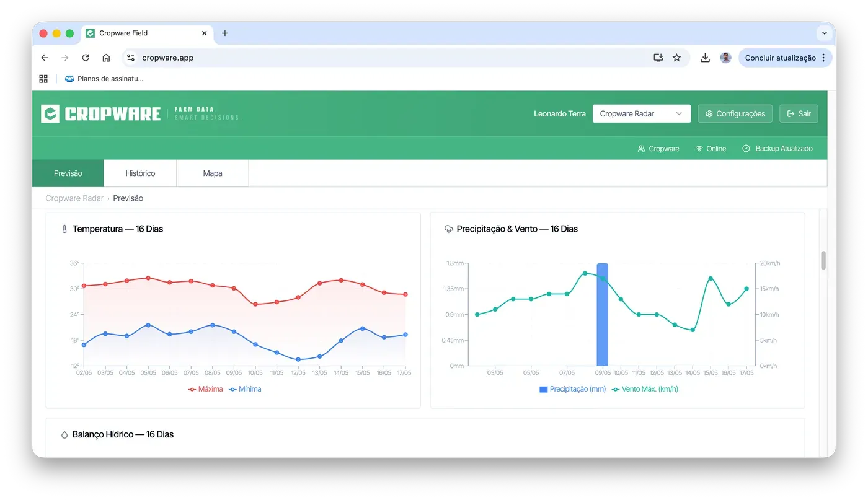Image resolution: width=868 pixels, height=500 pixels.
Task: Open the browser downloads
Action: pyautogui.click(x=705, y=58)
